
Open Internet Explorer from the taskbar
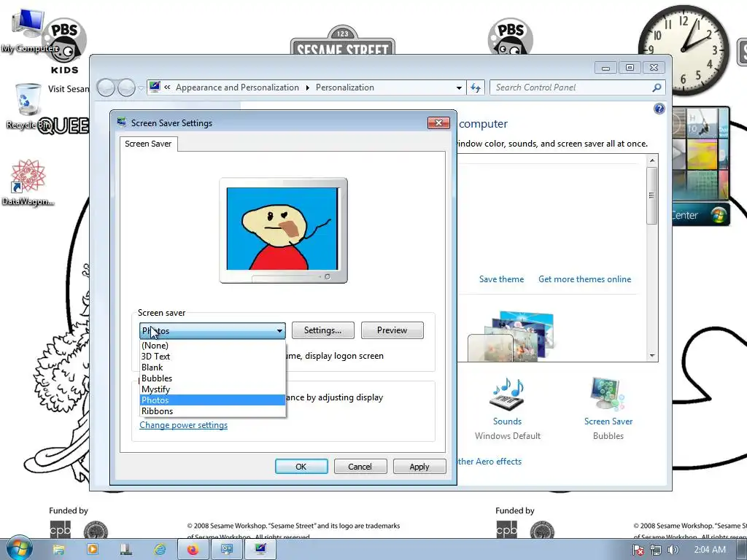tap(160, 550)
